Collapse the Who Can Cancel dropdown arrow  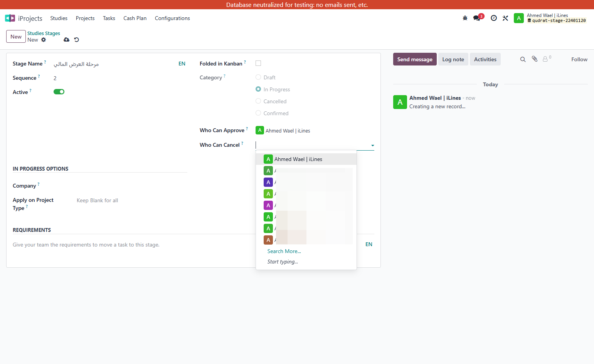click(373, 146)
